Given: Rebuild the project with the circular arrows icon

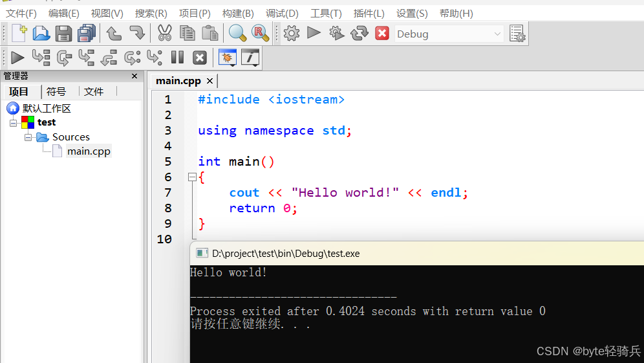Looking at the screenshot, I should coord(360,33).
